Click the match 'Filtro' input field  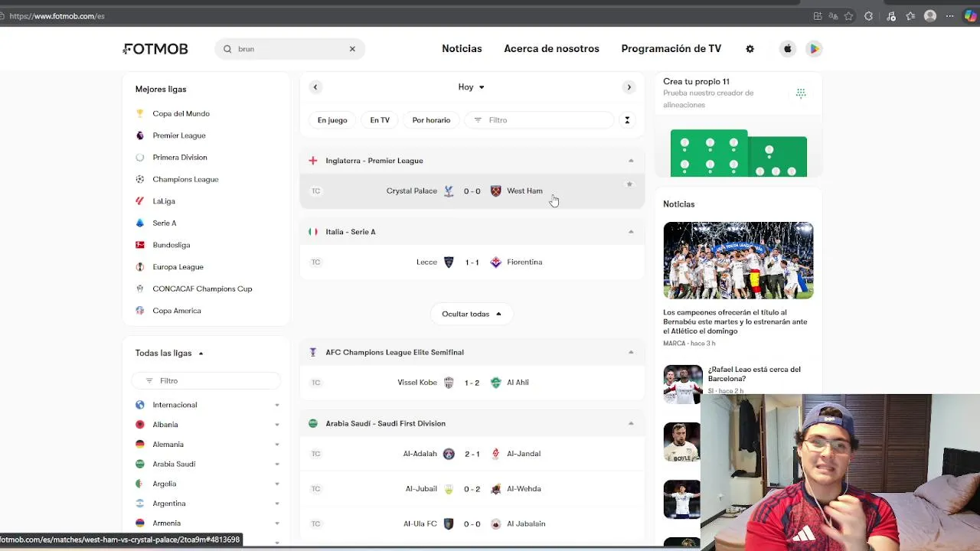[x=540, y=120]
